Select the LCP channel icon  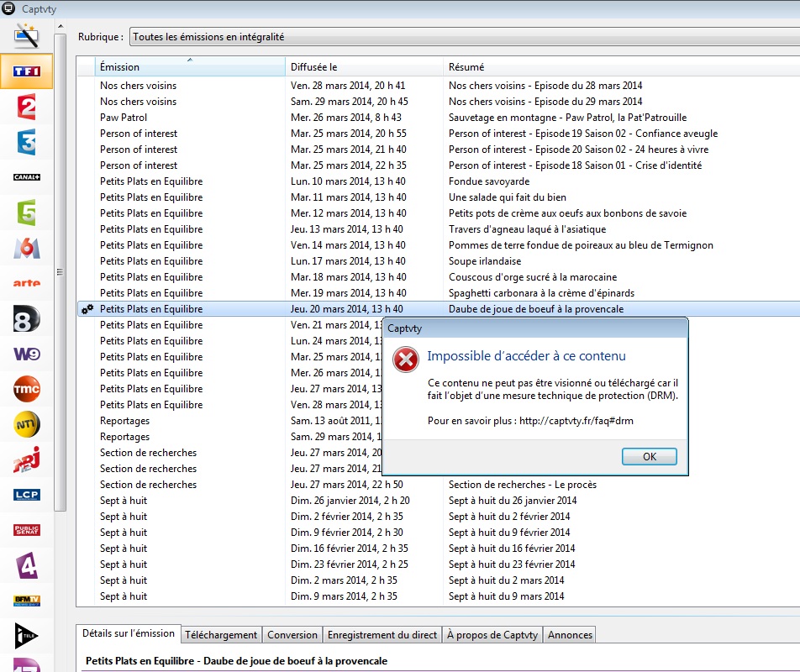pos(27,495)
